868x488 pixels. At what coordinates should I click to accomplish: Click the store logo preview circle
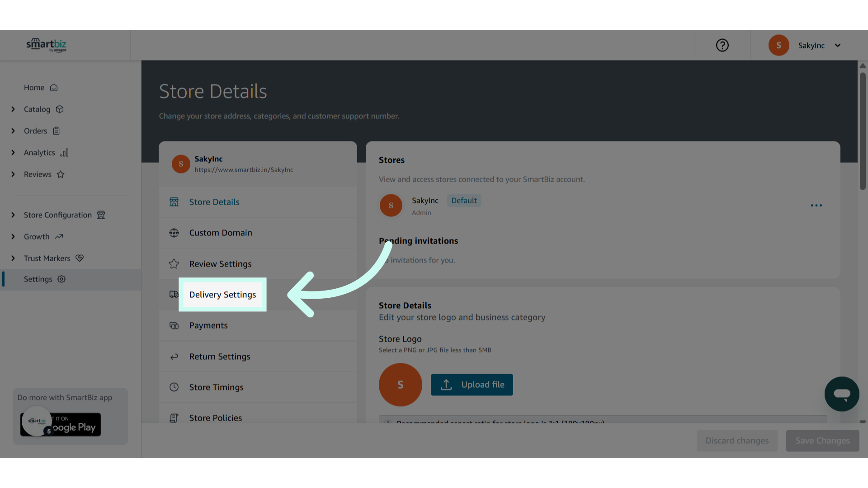(401, 385)
